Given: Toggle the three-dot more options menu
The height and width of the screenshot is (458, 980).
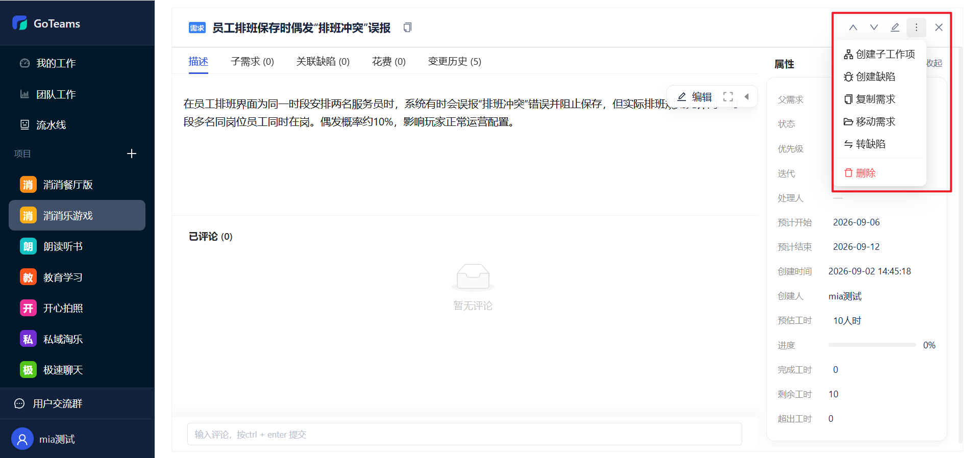Looking at the screenshot, I should pos(916,28).
